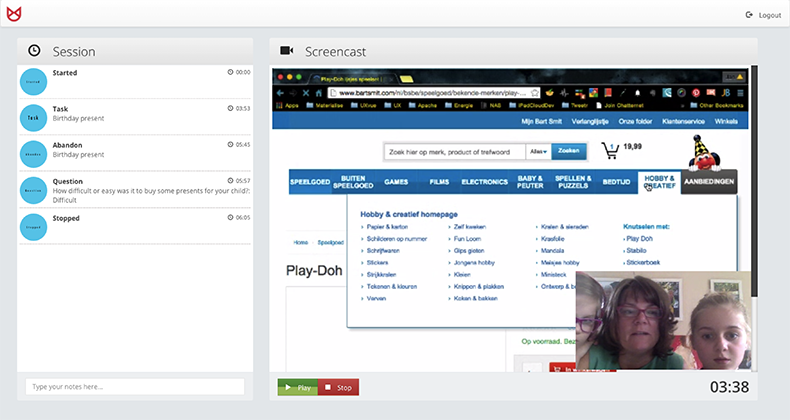This screenshot has width=790, height=420.
Task: Select Fun Loom in the submenu
Action: pyautogui.click(x=468, y=239)
